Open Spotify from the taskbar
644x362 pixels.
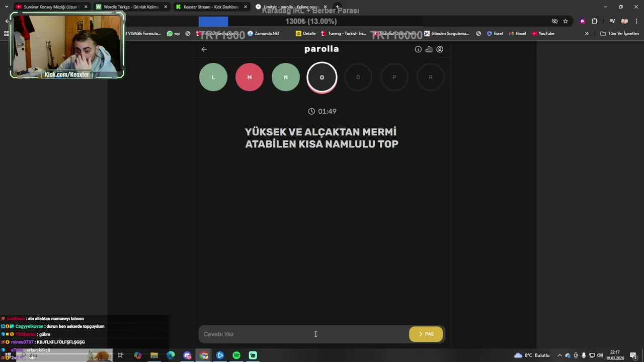(x=236, y=355)
